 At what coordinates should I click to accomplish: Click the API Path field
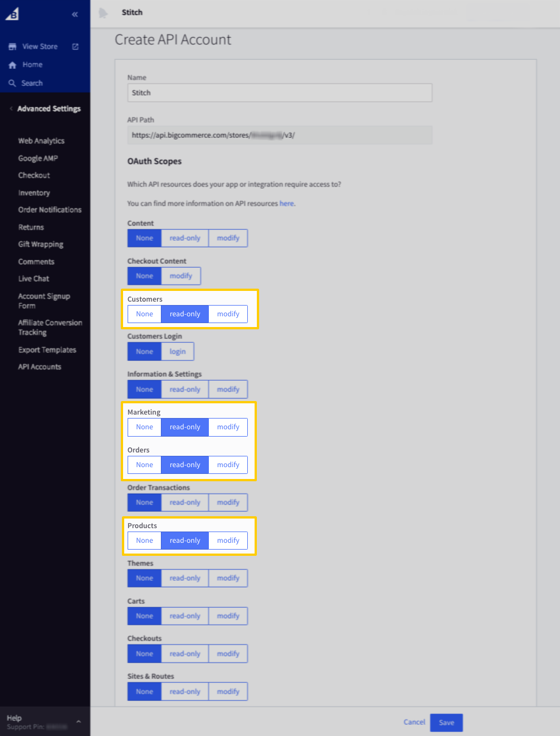pos(279,135)
